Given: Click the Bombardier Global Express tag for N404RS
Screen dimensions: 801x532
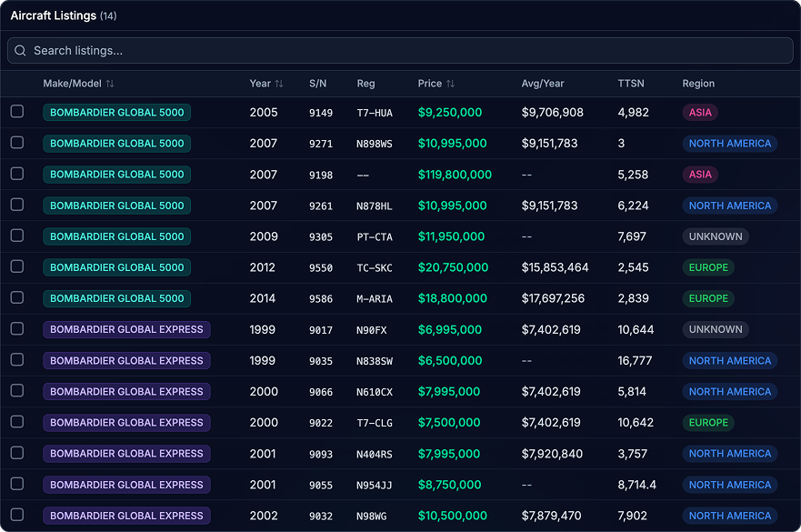Looking at the screenshot, I should 126,454.
